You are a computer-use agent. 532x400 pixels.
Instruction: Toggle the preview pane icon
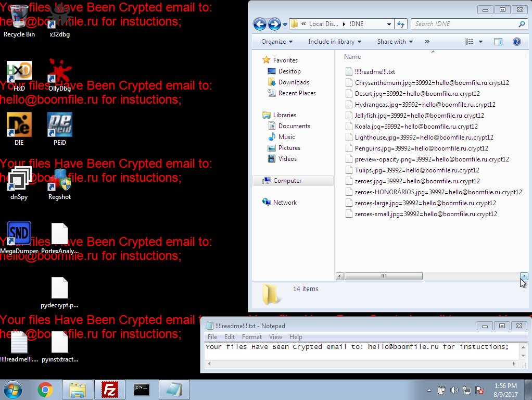[498, 42]
